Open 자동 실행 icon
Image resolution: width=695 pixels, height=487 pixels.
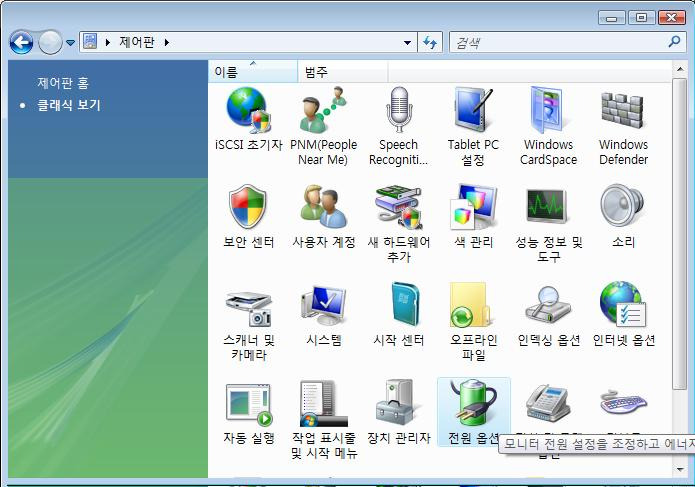point(248,404)
